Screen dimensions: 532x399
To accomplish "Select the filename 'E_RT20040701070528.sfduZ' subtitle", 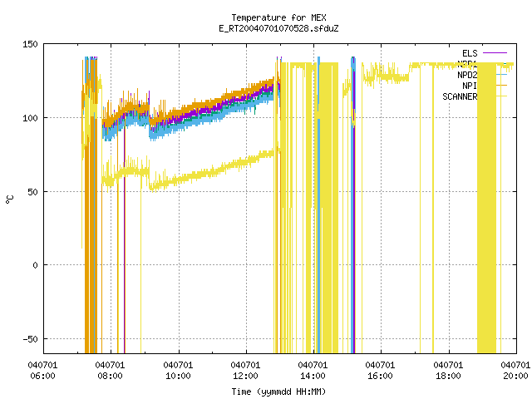I will pos(278,28).
